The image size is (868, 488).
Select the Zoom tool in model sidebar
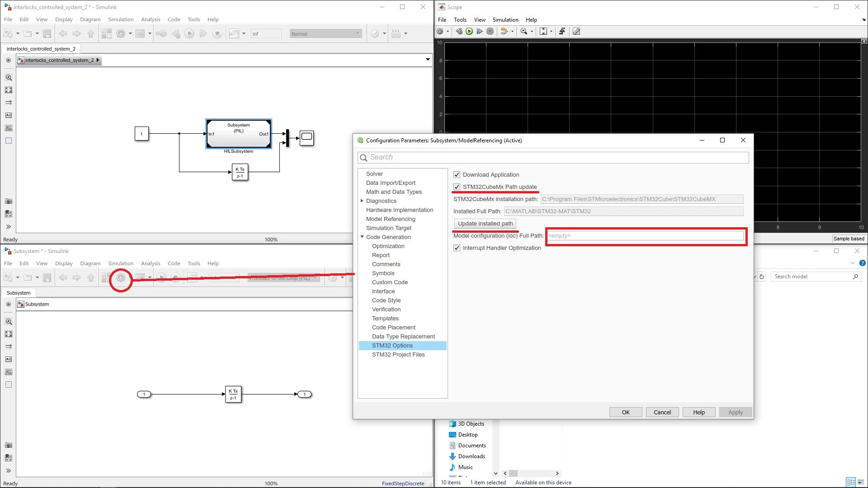click(9, 78)
